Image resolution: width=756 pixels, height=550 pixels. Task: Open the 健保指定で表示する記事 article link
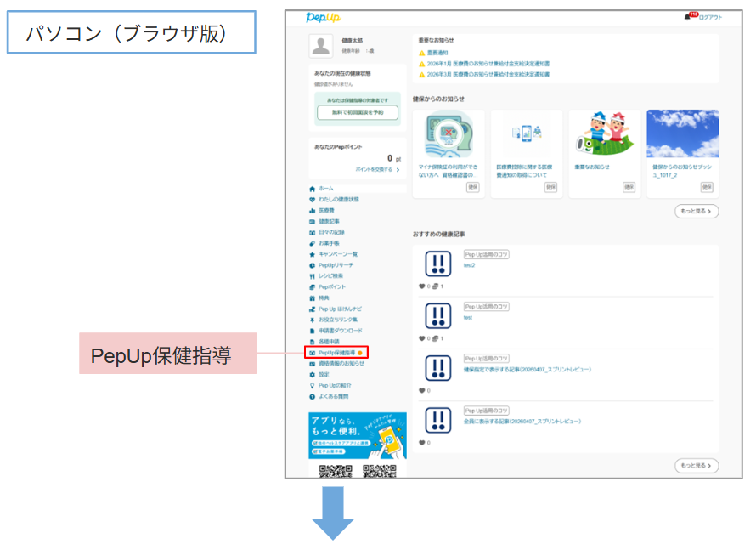[x=527, y=370]
